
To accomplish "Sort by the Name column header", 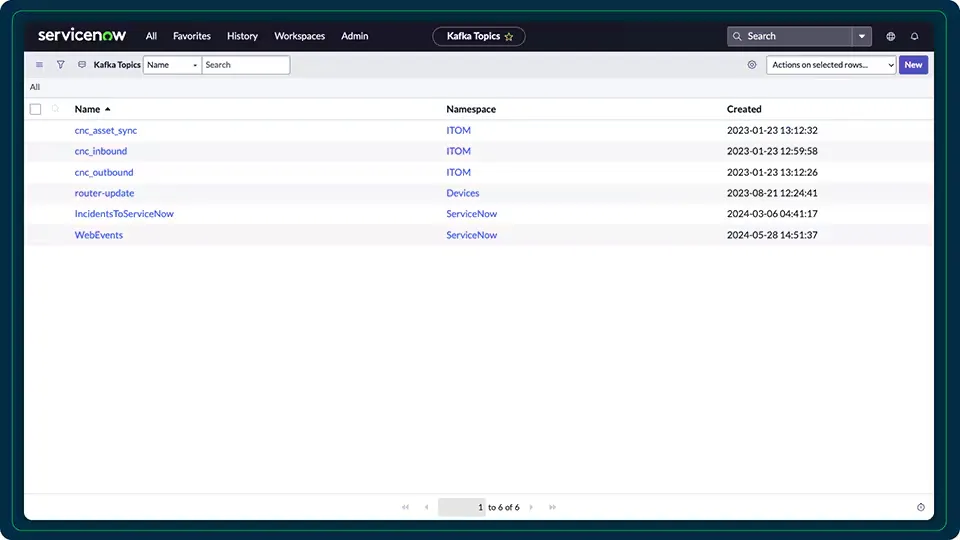I will [87, 109].
